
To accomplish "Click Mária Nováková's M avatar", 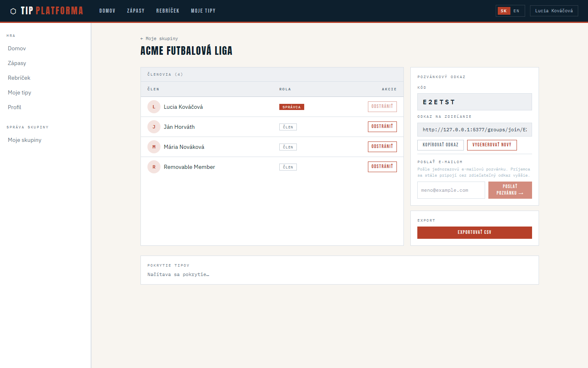I will (154, 147).
